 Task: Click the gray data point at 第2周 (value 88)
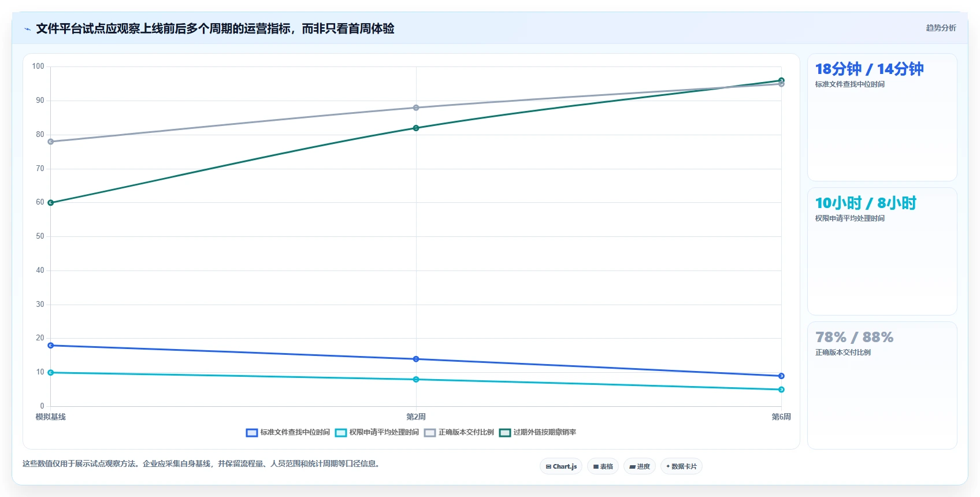tap(416, 107)
